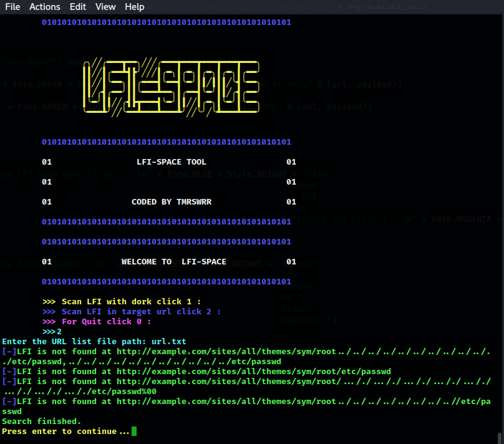Click the 'LFI-SPACE TOOL' heading text
504x444 pixels.
[172, 162]
